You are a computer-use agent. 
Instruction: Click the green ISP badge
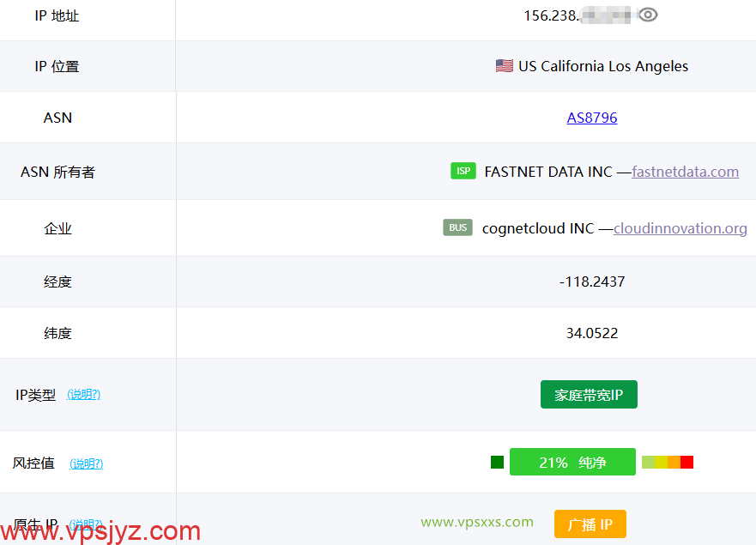(463, 171)
